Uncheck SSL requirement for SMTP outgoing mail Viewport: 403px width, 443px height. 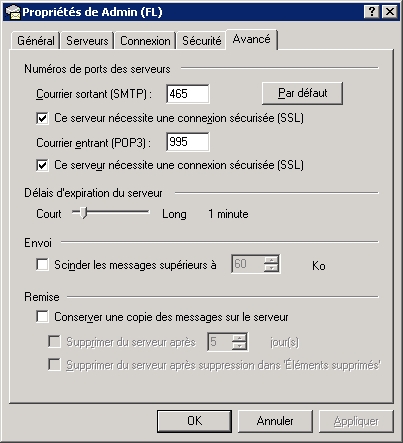point(42,118)
